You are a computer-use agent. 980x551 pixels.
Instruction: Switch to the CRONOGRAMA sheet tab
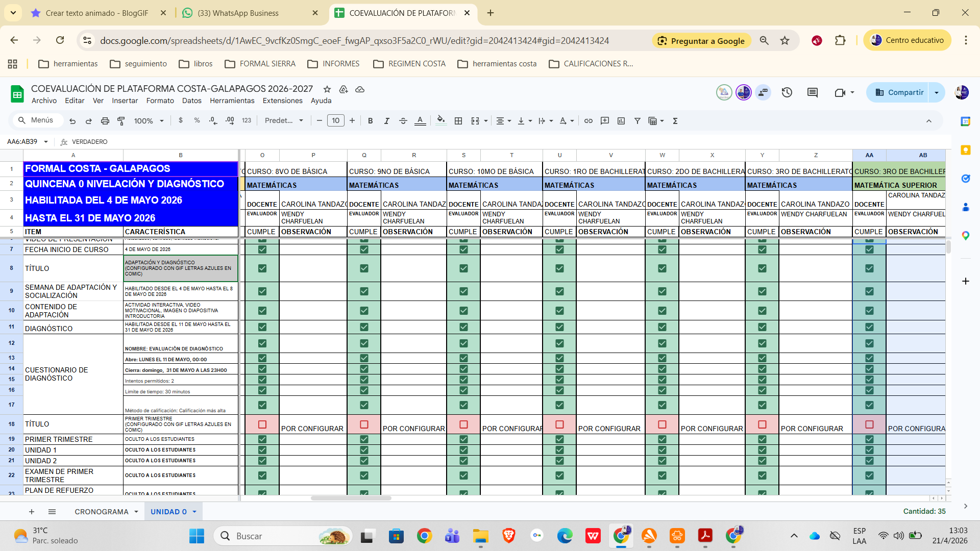point(102,512)
